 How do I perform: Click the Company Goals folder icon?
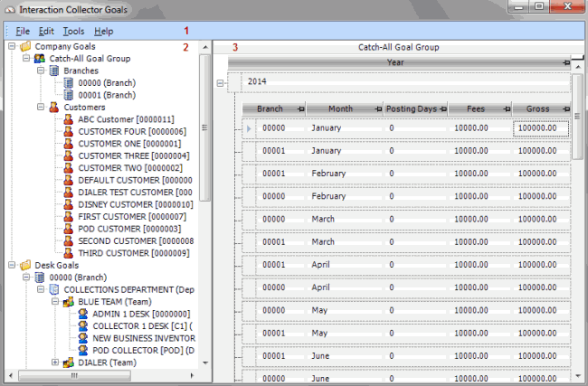coord(24,46)
